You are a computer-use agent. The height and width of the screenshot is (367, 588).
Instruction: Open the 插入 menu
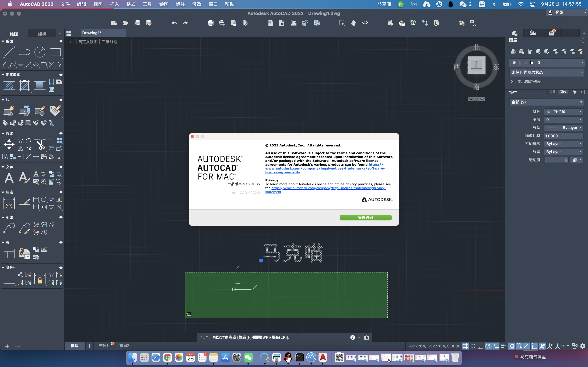(114, 4)
